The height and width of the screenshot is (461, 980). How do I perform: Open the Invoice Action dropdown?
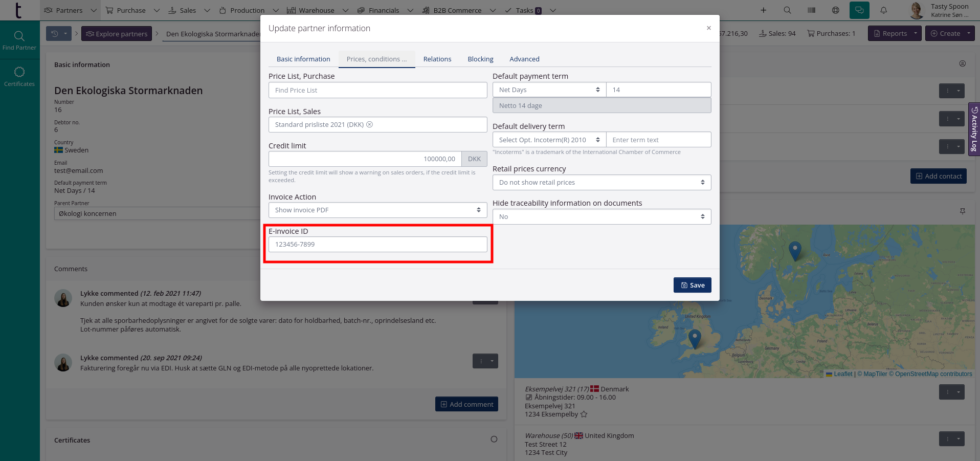377,210
